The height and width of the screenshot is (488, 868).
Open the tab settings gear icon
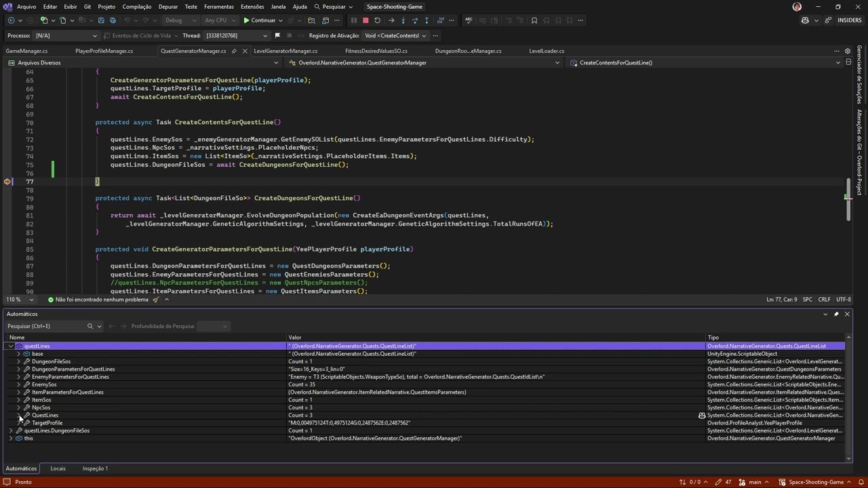[847, 51]
